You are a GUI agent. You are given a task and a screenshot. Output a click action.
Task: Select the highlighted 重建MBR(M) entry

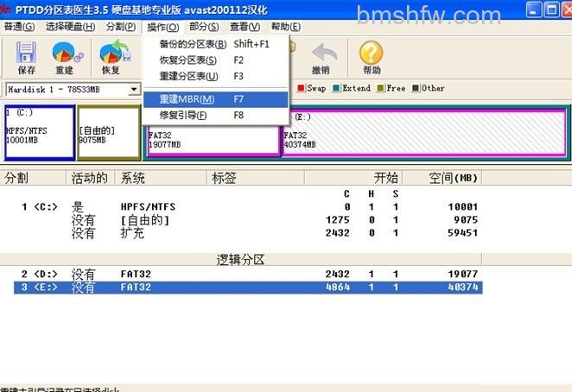216,99
